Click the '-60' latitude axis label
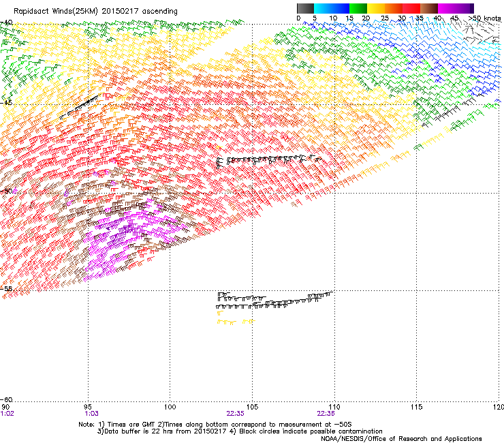504x443 pixels. pos(6,399)
